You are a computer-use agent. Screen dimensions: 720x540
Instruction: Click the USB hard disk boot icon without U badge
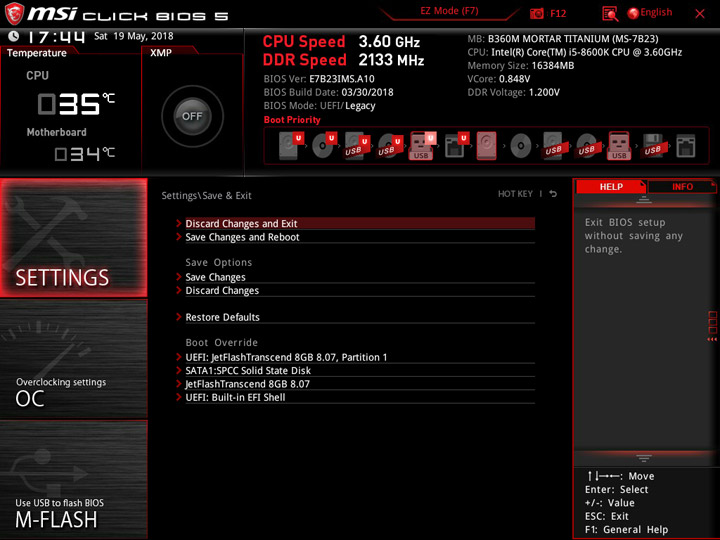tap(553, 146)
